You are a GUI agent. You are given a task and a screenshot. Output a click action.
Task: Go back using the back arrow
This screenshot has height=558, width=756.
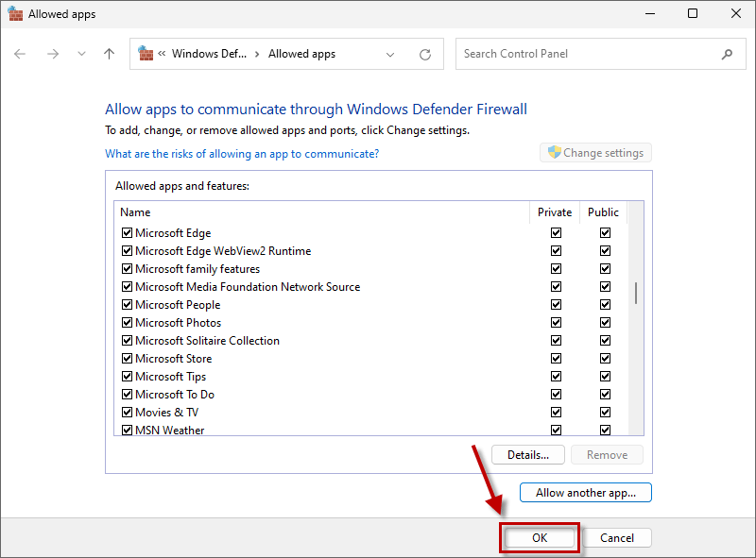(x=20, y=54)
